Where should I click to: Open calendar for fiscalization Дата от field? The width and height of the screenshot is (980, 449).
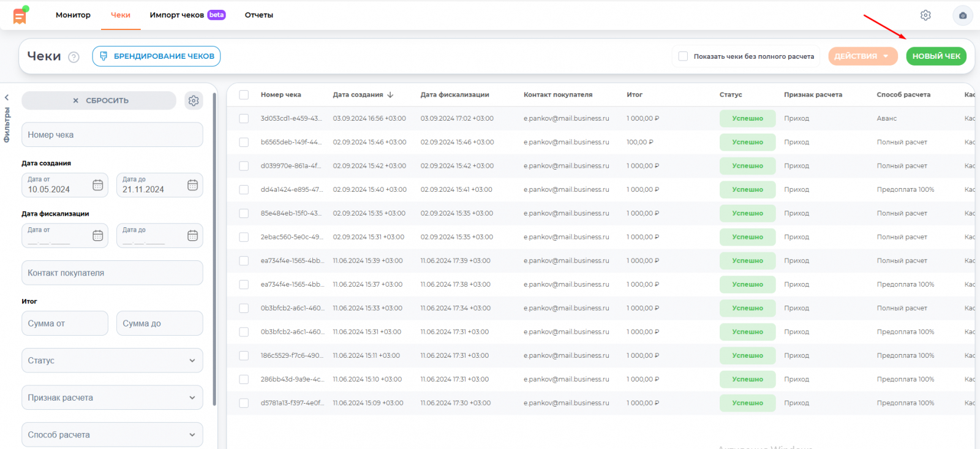[98, 236]
